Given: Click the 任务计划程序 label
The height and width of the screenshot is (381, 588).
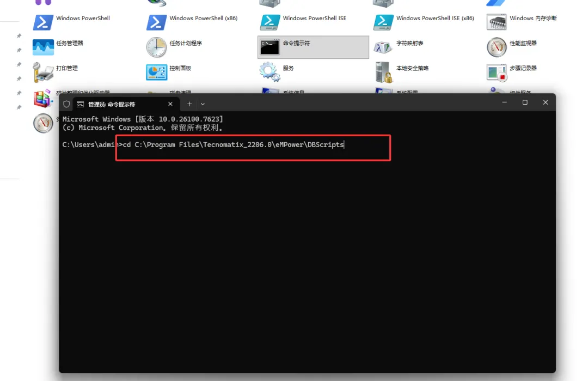Looking at the screenshot, I should (186, 43).
